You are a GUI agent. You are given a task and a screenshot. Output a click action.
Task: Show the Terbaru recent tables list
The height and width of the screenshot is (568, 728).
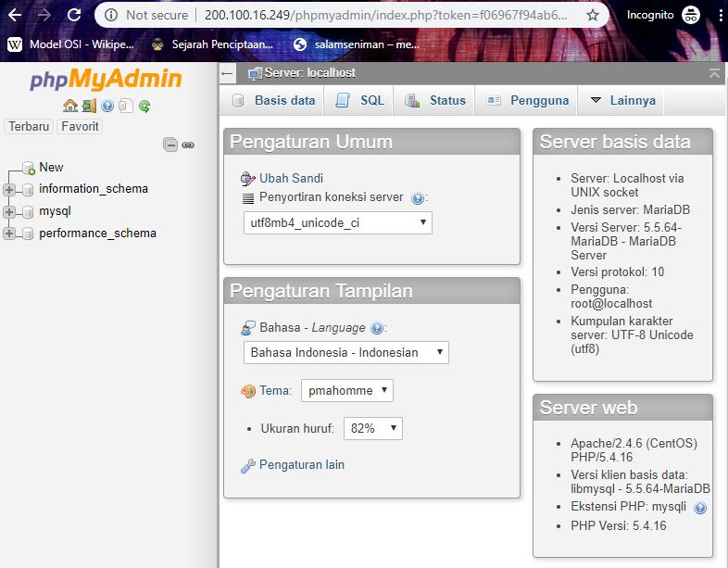tap(29, 126)
